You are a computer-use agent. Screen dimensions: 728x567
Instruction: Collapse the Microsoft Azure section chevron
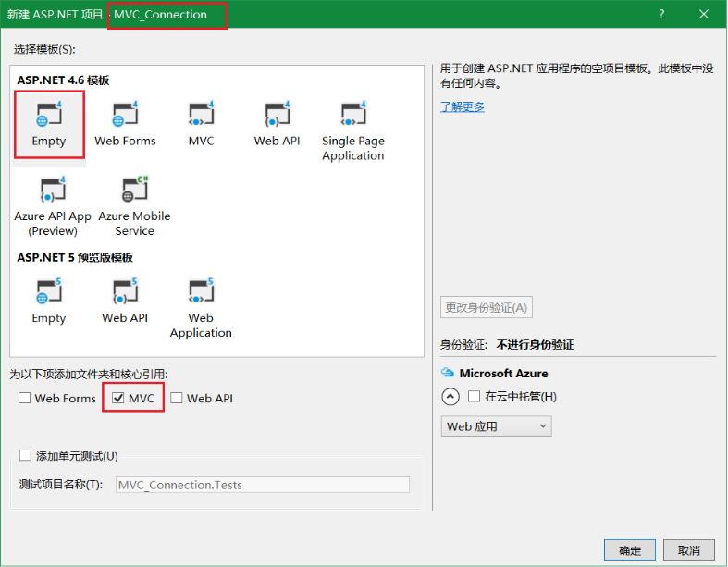pyautogui.click(x=450, y=397)
